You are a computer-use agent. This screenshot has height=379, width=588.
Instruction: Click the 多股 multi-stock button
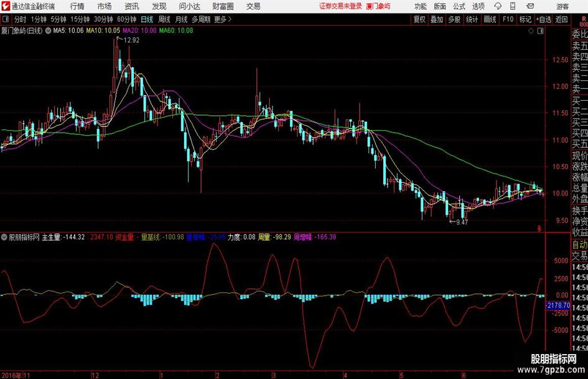454,19
